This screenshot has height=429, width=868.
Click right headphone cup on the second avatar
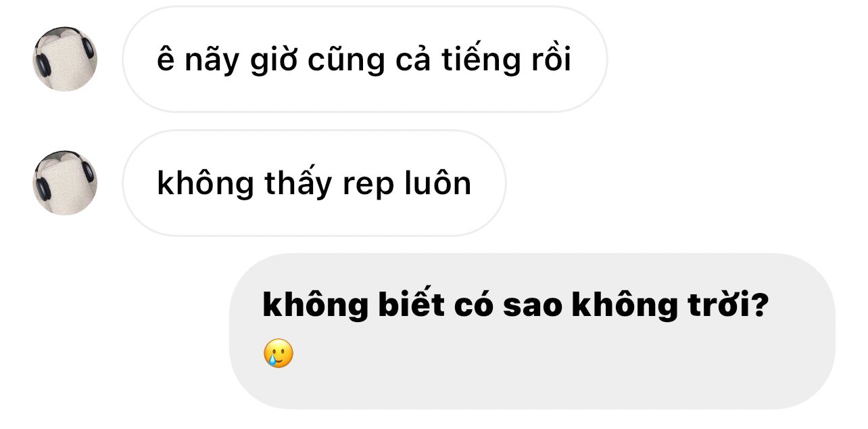pos(87,170)
